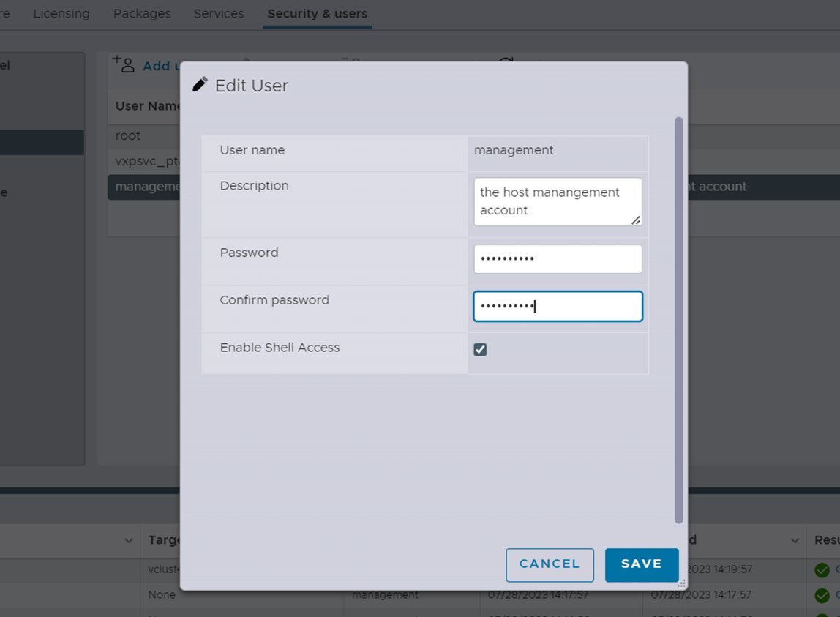This screenshot has width=840, height=617.
Task: Open the Packages tab
Action: pyautogui.click(x=142, y=14)
